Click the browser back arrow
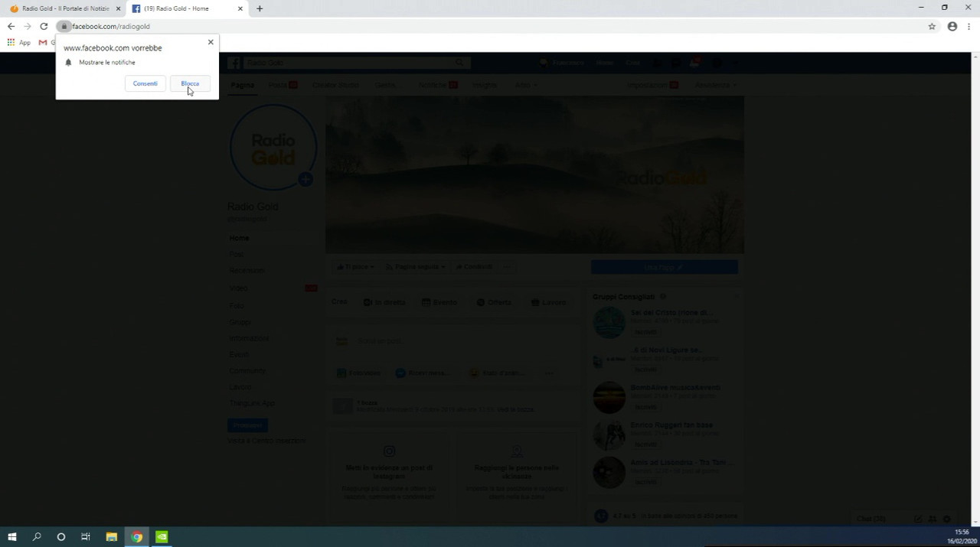Image resolution: width=980 pixels, height=547 pixels. 11,26
